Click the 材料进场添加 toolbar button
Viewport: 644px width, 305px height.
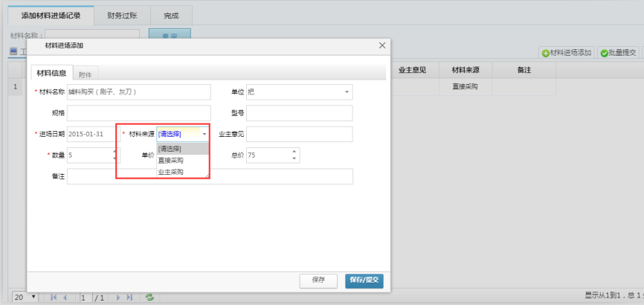click(x=567, y=53)
